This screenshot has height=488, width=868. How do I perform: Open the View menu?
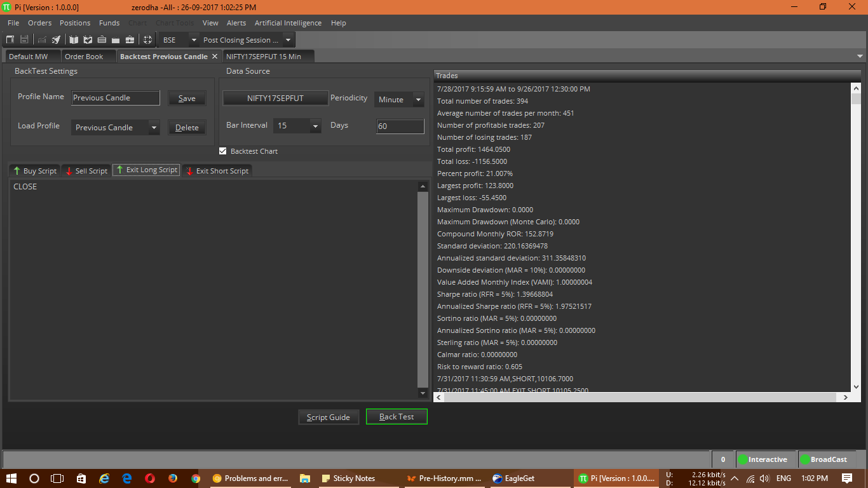point(210,23)
